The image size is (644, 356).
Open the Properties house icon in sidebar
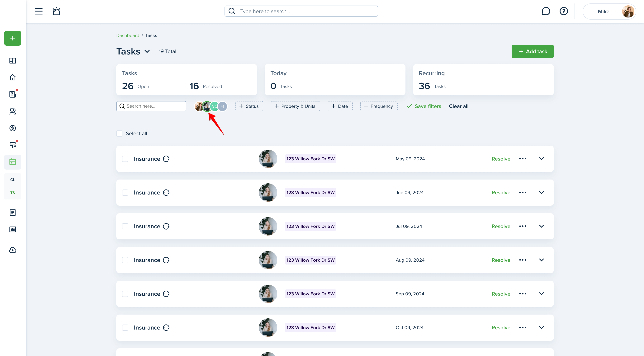pos(13,77)
